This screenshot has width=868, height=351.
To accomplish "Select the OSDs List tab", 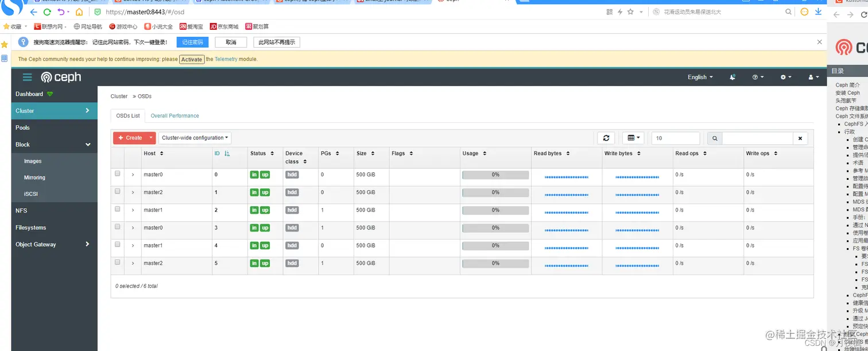I will 128,116.
